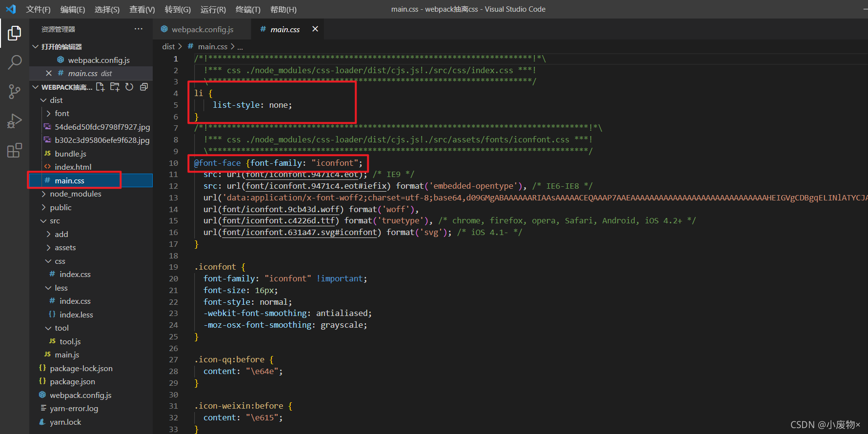Viewport: 868px width, 434px height.
Task: Open webpack.config.js in project root tree
Action: point(91,395)
